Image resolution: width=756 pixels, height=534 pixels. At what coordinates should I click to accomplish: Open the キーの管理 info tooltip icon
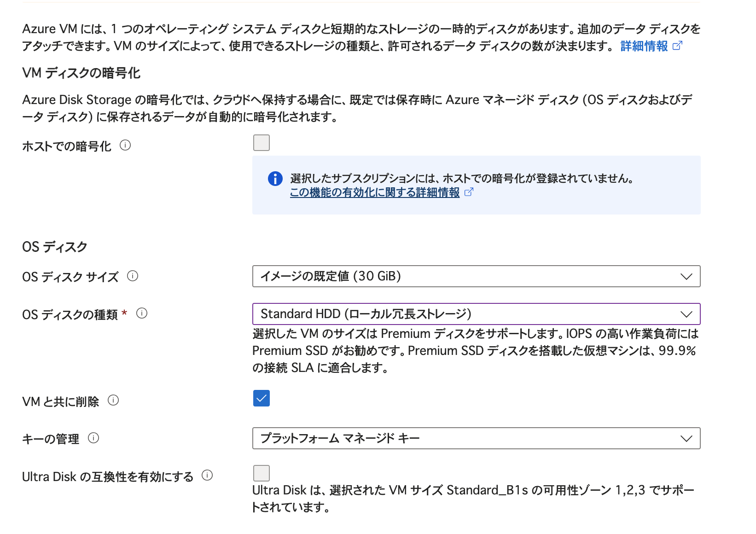[94, 439]
